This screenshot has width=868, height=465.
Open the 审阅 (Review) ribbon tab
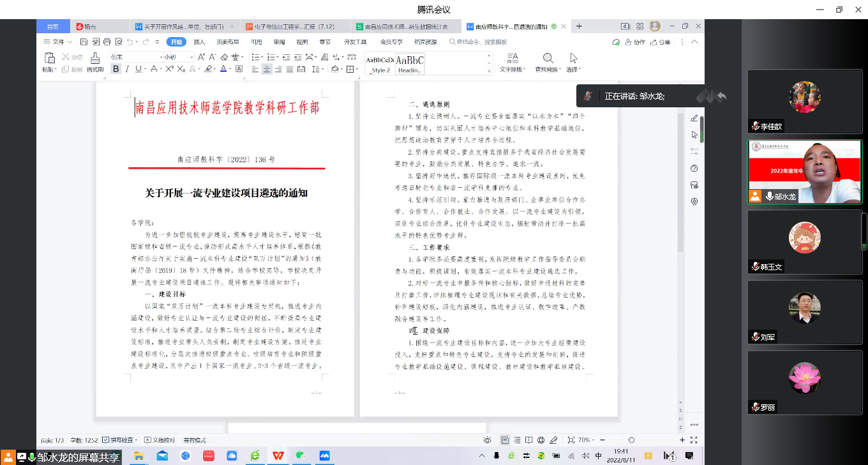tap(279, 42)
